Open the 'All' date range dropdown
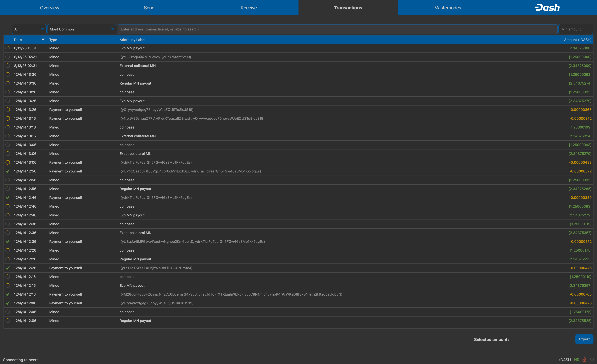The height and width of the screenshot is (364, 597). click(x=29, y=29)
